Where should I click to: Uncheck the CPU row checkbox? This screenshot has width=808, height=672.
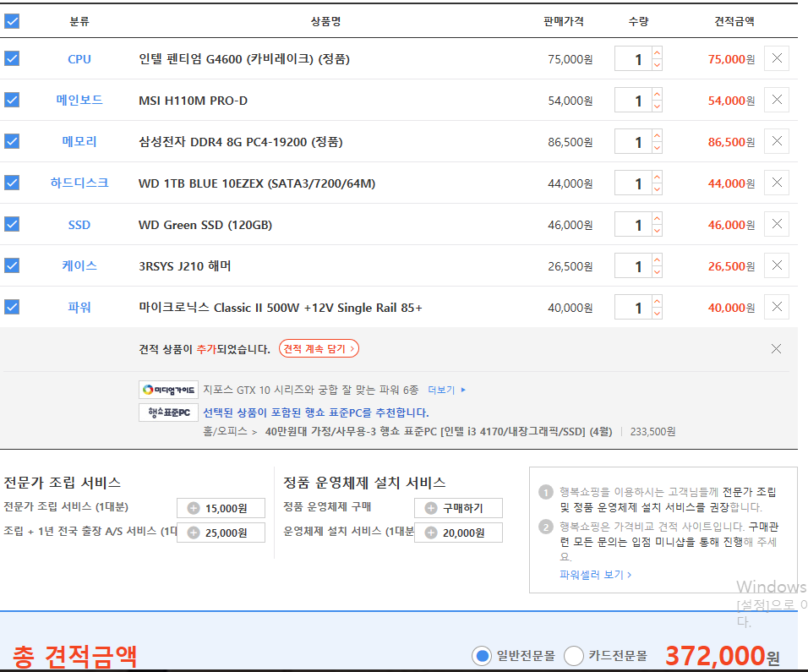coord(12,58)
